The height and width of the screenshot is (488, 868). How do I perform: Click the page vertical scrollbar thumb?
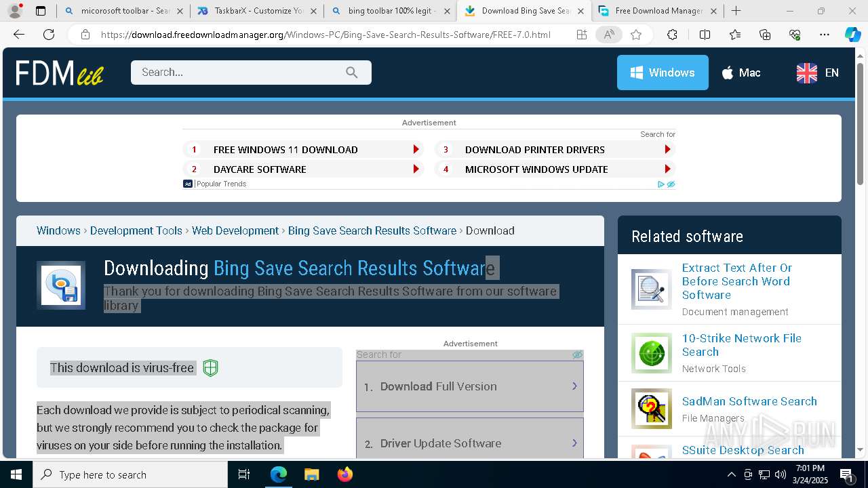[860, 124]
